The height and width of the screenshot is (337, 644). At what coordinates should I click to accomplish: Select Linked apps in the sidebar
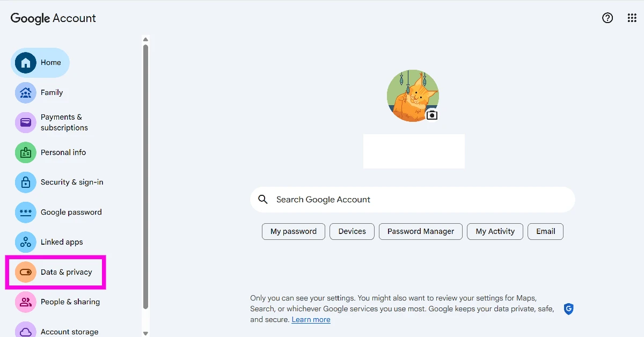click(x=49, y=242)
